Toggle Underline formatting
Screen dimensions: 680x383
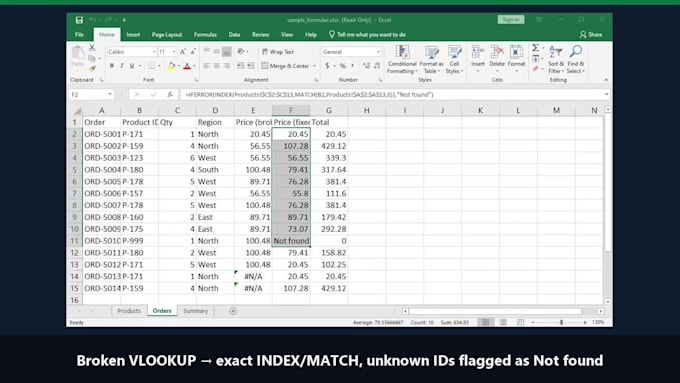(x=132, y=66)
